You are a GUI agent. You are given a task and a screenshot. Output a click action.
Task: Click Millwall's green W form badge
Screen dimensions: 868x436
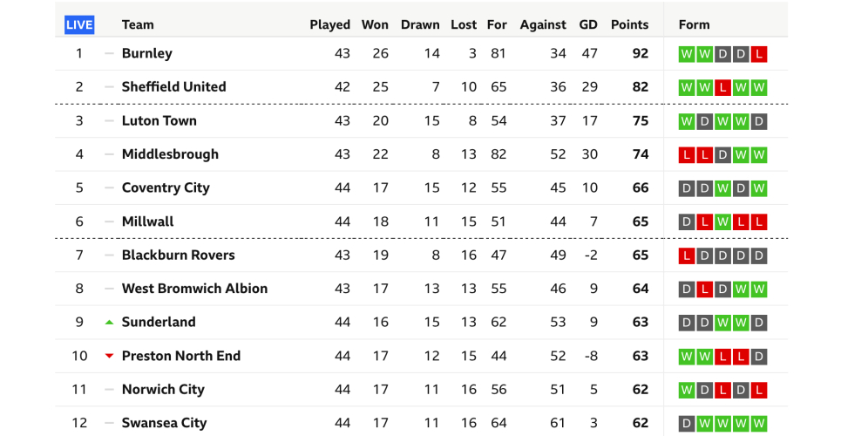click(722, 222)
